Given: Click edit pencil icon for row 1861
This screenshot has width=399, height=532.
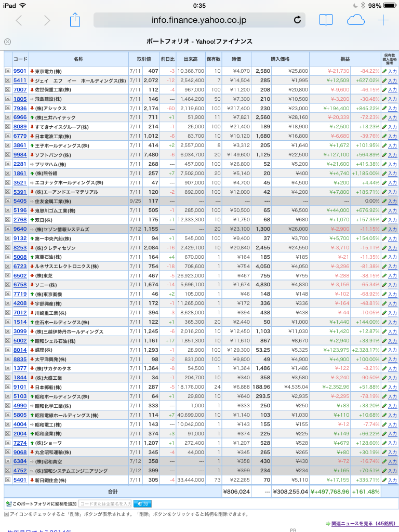Looking at the screenshot, I should click(x=384, y=174).
